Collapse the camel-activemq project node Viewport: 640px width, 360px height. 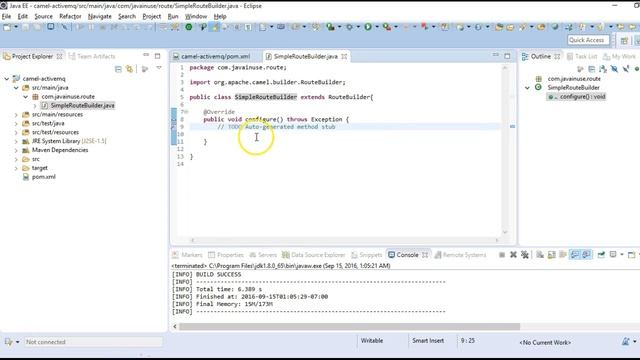tap(7, 78)
